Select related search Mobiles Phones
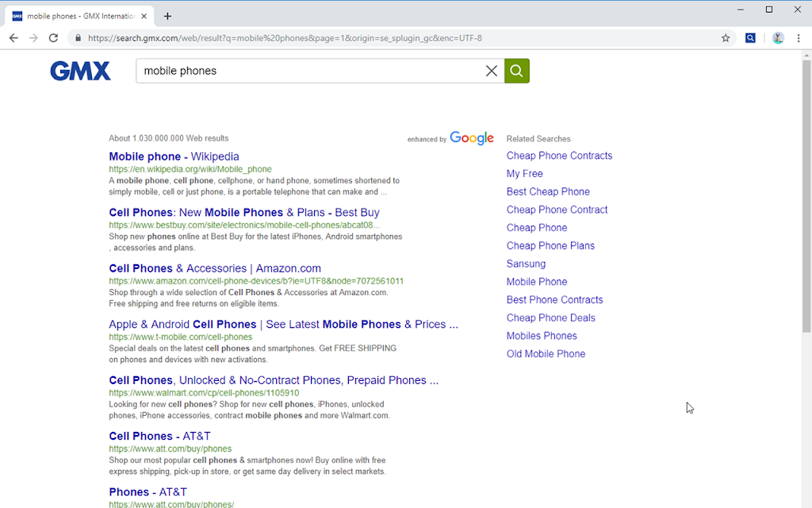The width and height of the screenshot is (812, 508). tap(542, 336)
